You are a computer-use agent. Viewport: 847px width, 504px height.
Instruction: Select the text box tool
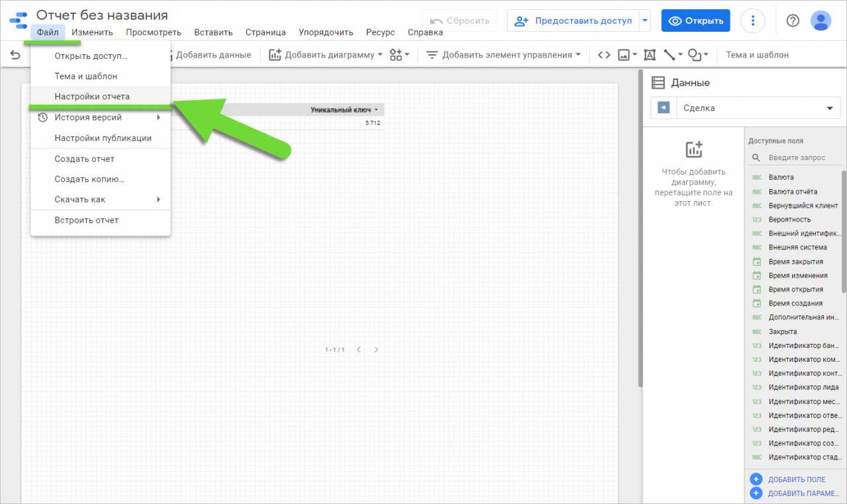click(x=649, y=55)
